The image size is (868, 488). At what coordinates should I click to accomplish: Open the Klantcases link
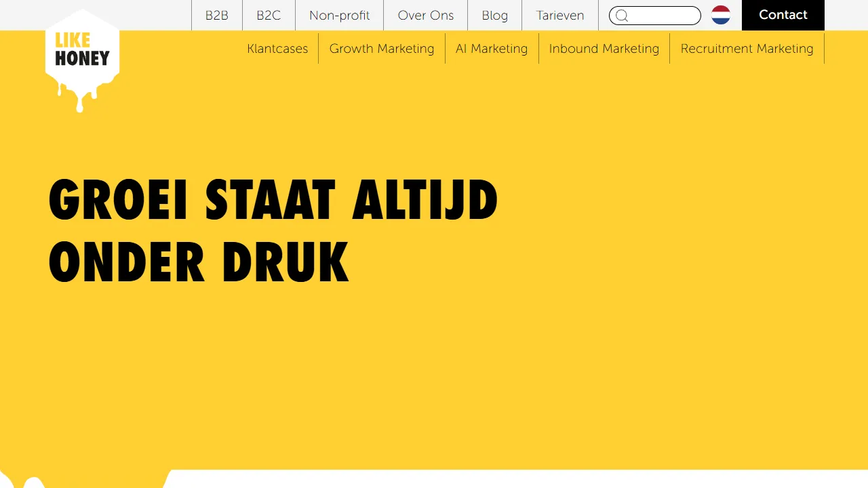pyautogui.click(x=277, y=49)
